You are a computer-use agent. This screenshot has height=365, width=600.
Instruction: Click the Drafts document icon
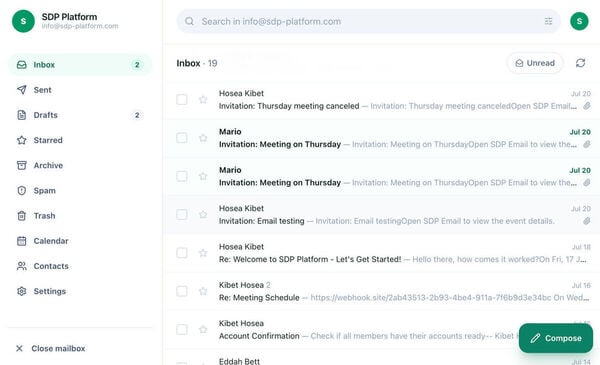pyautogui.click(x=22, y=115)
